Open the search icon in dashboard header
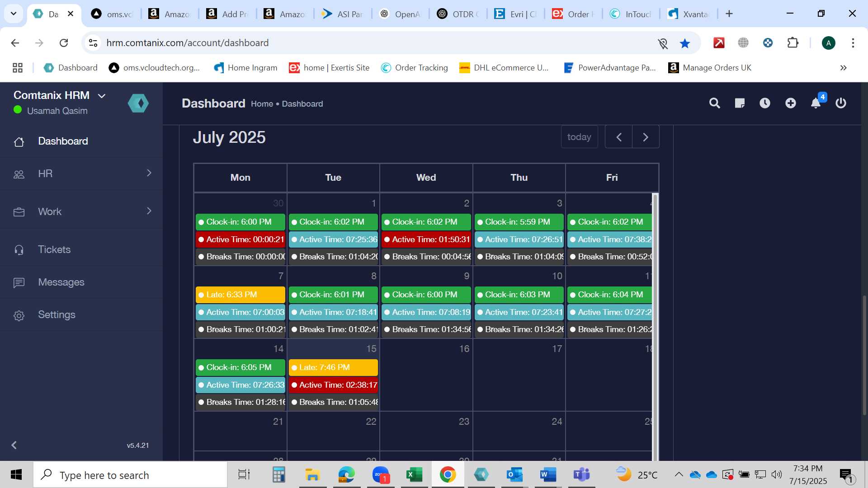868x488 pixels. click(x=714, y=103)
